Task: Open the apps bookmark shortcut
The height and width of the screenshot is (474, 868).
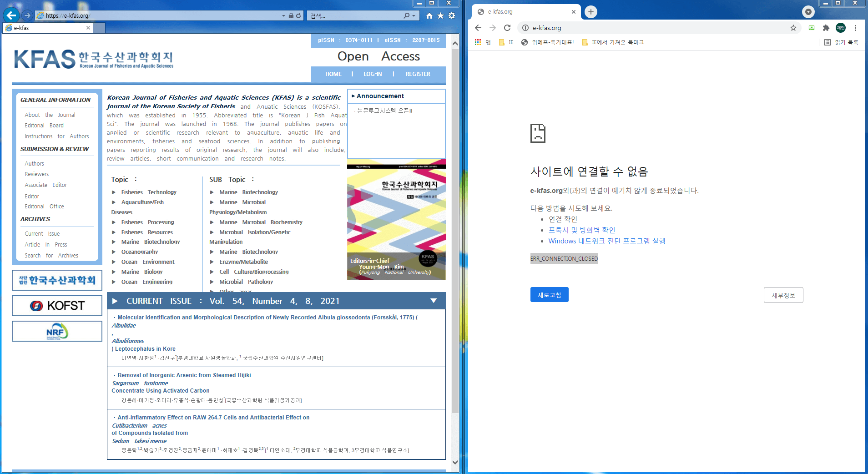Action: tap(483, 42)
